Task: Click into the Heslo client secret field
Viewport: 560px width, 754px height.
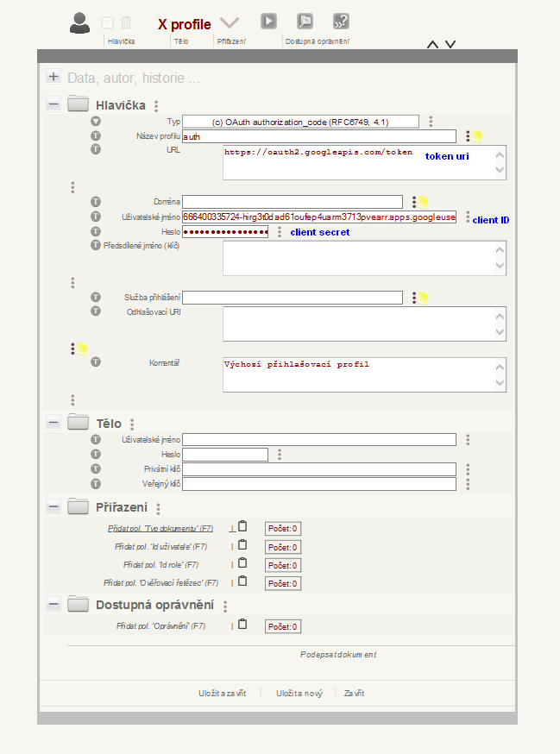Action: tap(225, 232)
